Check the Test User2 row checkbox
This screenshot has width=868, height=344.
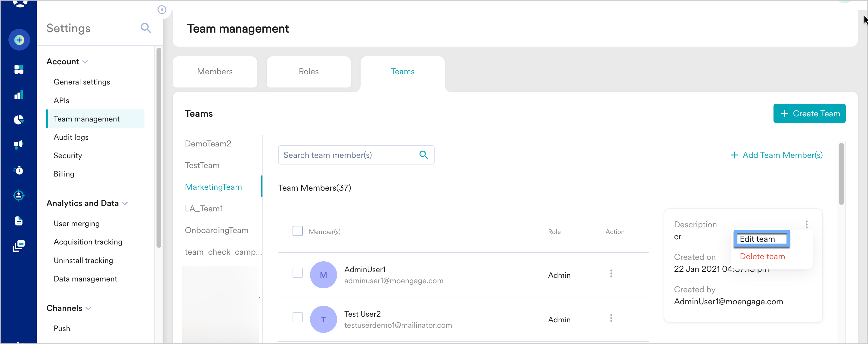(x=297, y=317)
